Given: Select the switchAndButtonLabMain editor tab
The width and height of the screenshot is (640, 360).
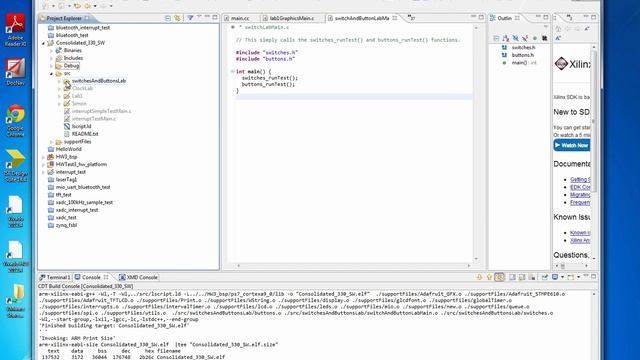Looking at the screenshot, I should click(362, 18).
